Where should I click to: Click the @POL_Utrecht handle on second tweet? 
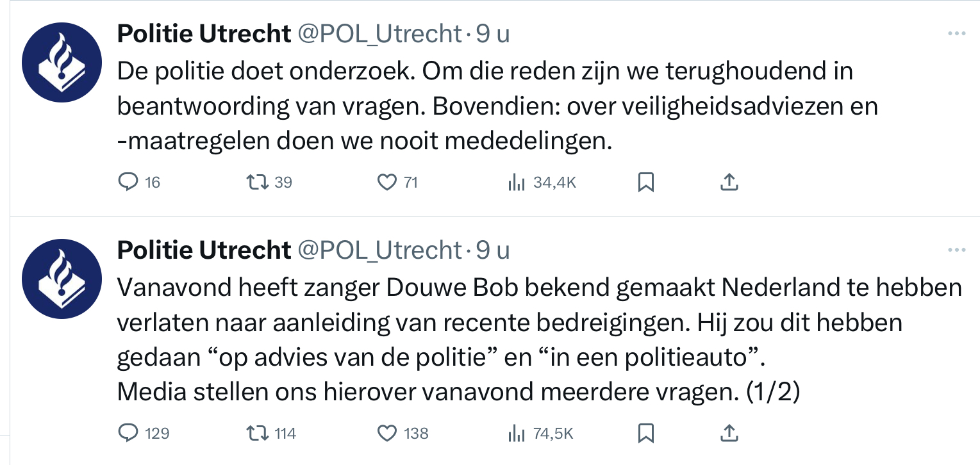379,250
